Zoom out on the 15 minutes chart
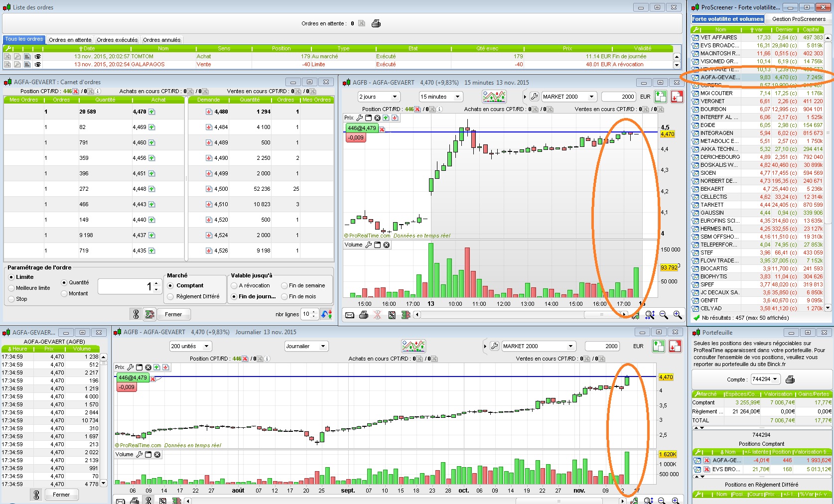 point(664,315)
